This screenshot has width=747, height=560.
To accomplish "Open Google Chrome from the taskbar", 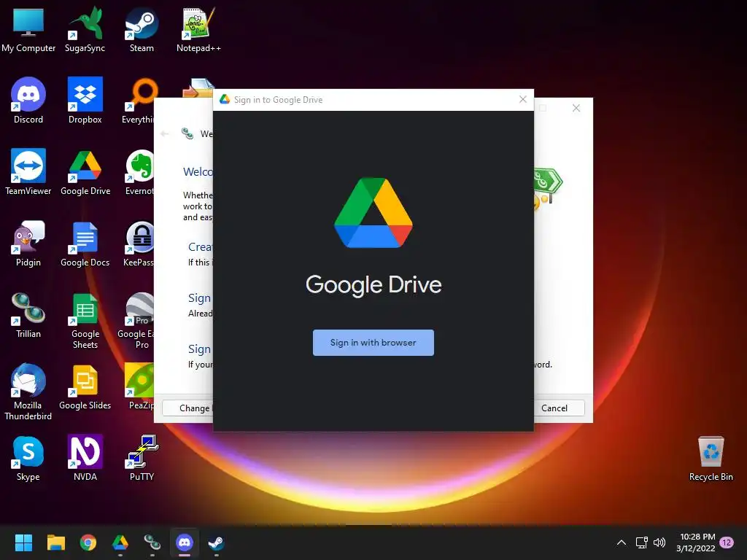I will pos(88,542).
